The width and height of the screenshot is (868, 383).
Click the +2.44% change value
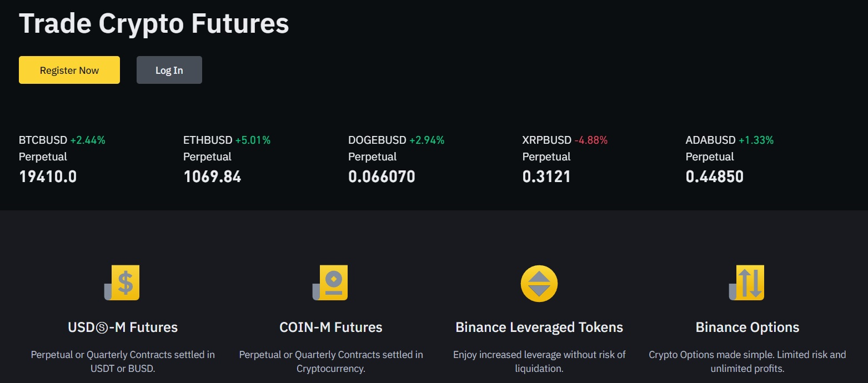coord(88,140)
